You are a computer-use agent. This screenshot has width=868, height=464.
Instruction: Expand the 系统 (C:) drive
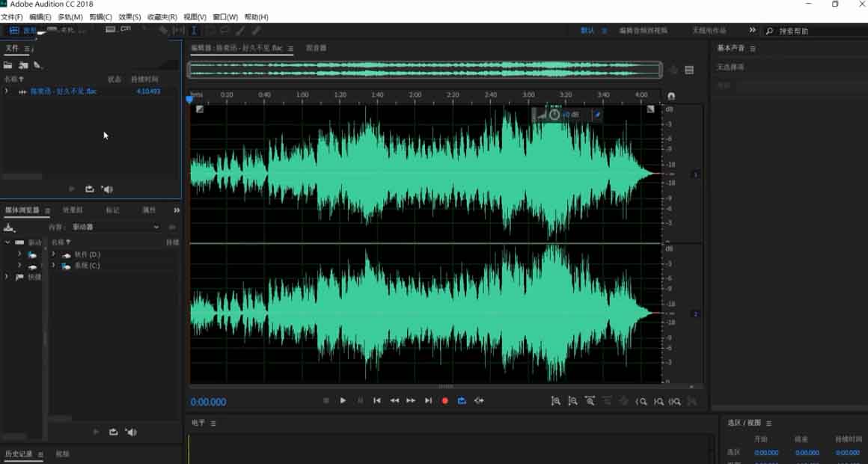click(54, 266)
